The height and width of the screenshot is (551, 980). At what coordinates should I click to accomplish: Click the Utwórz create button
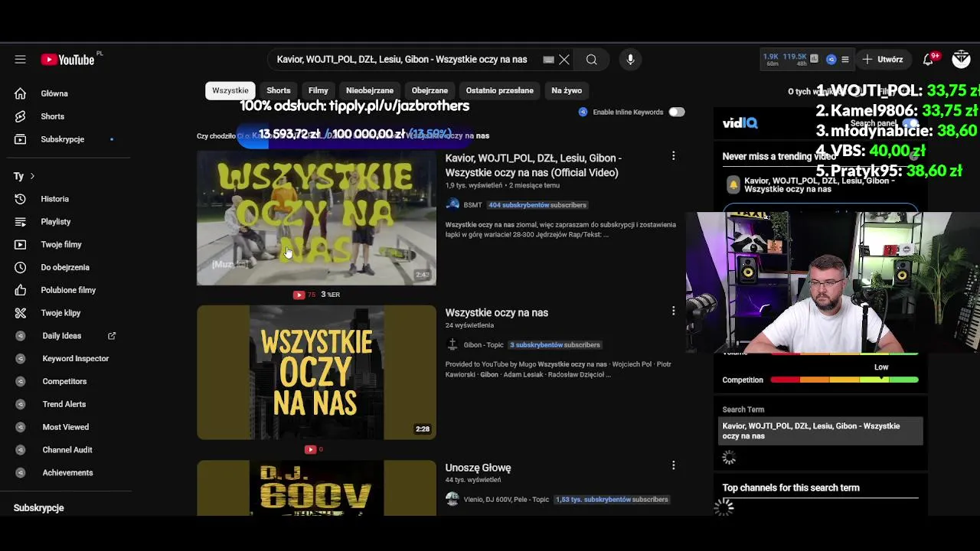884,59
